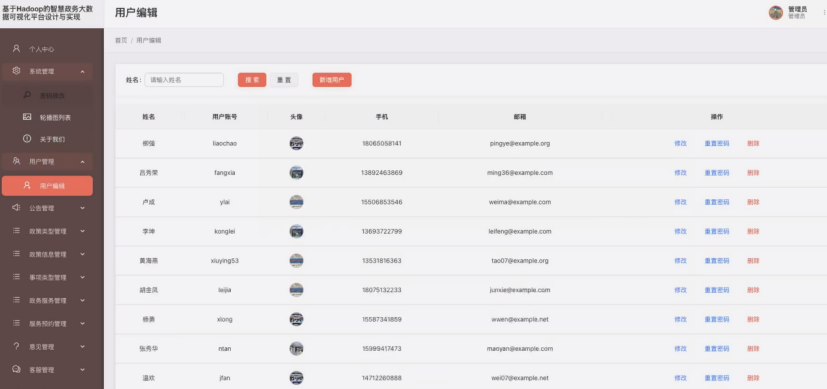This screenshot has height=389, width=827.
Task: Click the picture icon beside 轮播图列表
Action: (x=27, y=117)
